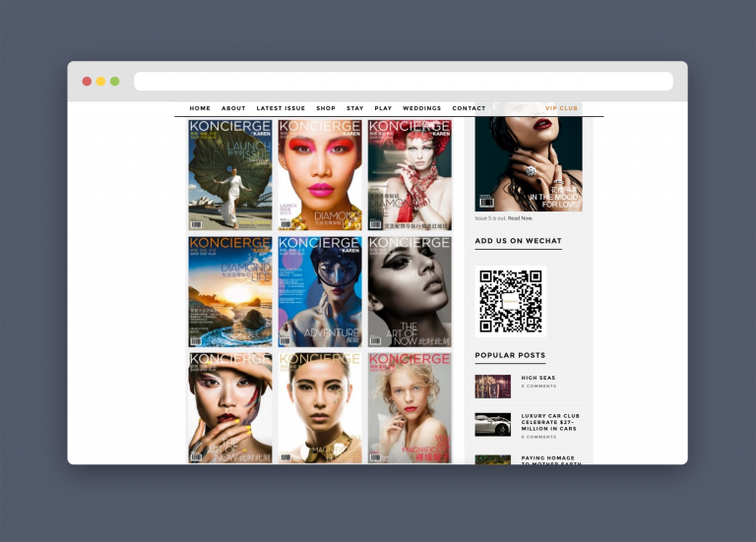Image resolution: width=756 pixels, height=542 pixels.
Task: Click the Read Now link
Action: tap(520, 218)
